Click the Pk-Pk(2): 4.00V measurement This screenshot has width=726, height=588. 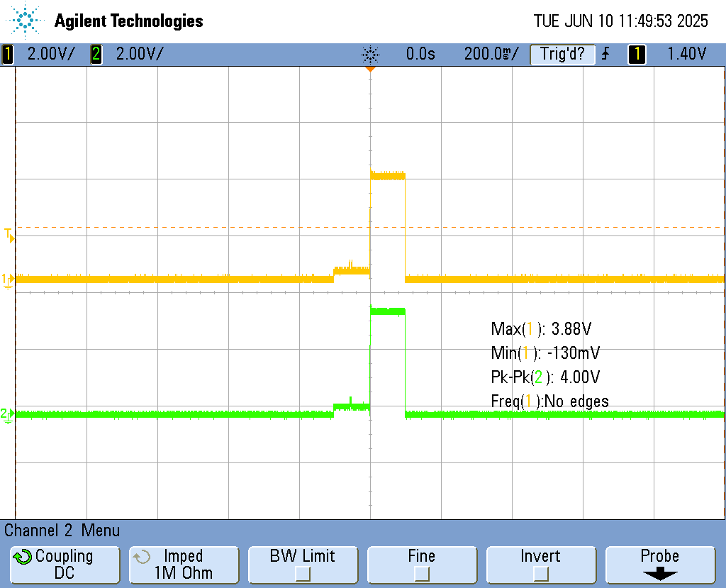tap(545, 377)
